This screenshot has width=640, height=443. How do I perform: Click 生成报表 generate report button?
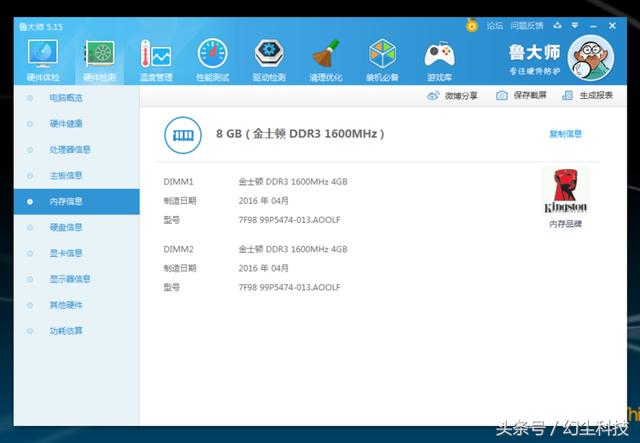click(x=588, y=96)
